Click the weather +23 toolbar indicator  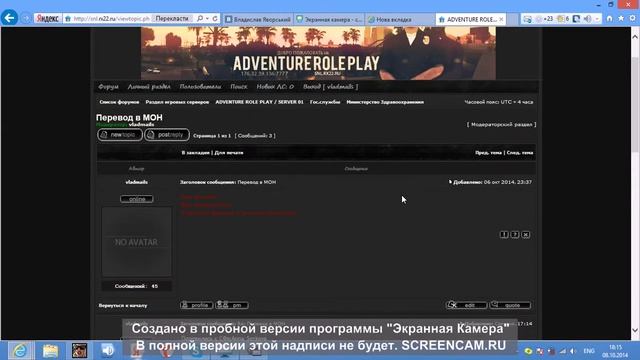[x=544, y=19]
